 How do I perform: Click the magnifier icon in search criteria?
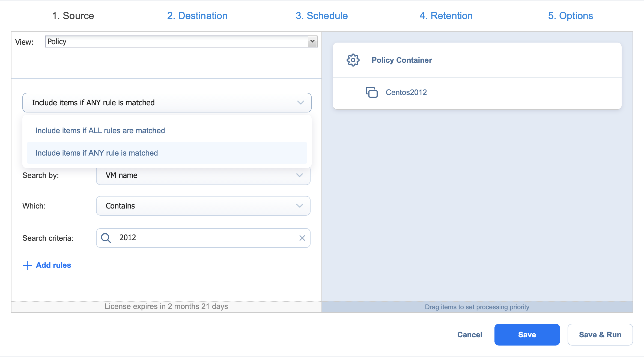(106, 238)
